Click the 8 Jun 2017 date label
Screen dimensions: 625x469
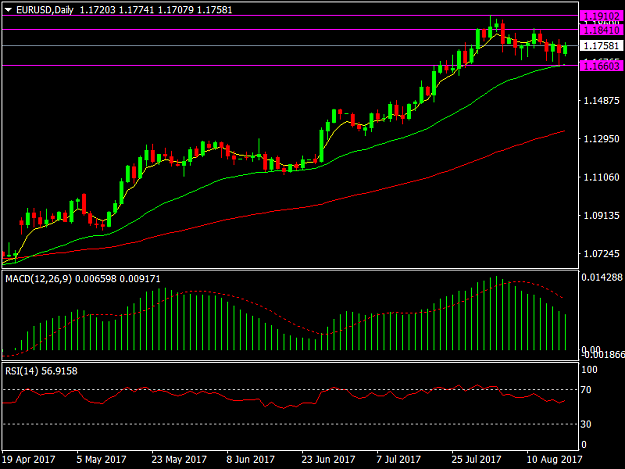[x=251, y=459]
